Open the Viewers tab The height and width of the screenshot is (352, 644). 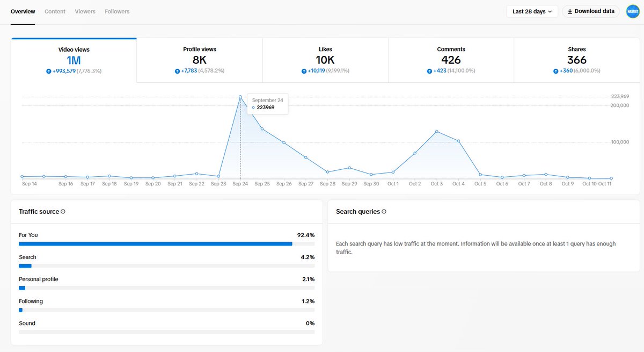click(85, 11)
